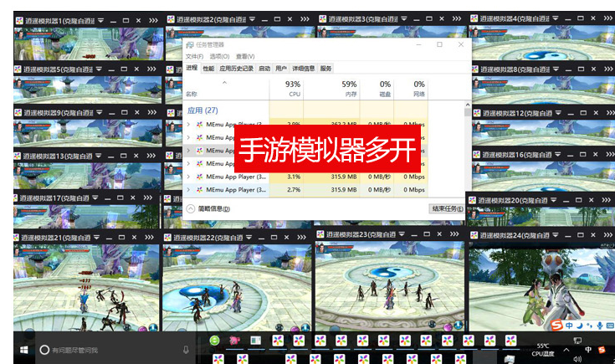This screenshot has width=615, height=364.
Task: Sort processes by CPU column header
Action: click(286, 89)
